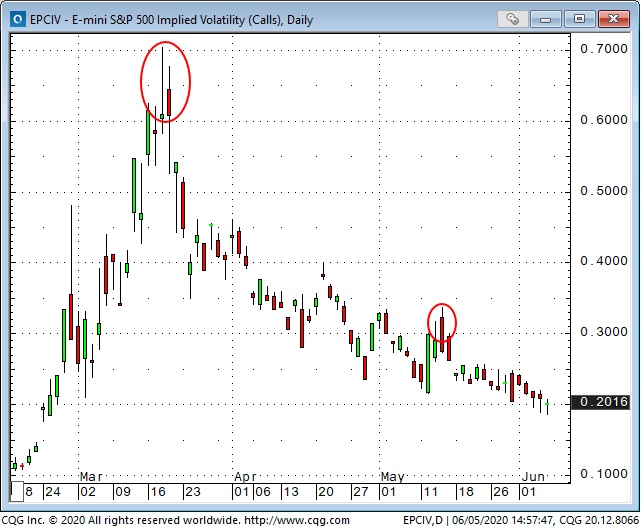Minimize the EPCIV chart window
This screenshot has width=642, height=528.
[545, 19]
